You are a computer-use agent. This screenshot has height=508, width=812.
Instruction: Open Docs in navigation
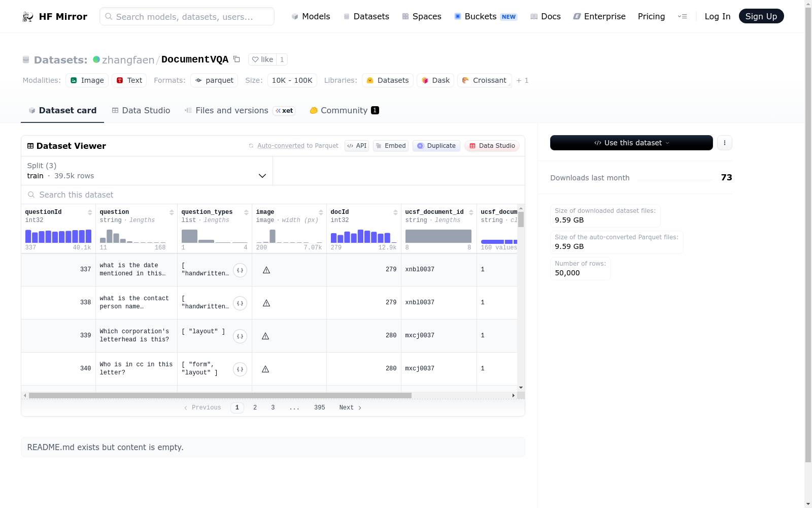pyautogui.click(x=546, y=17)
